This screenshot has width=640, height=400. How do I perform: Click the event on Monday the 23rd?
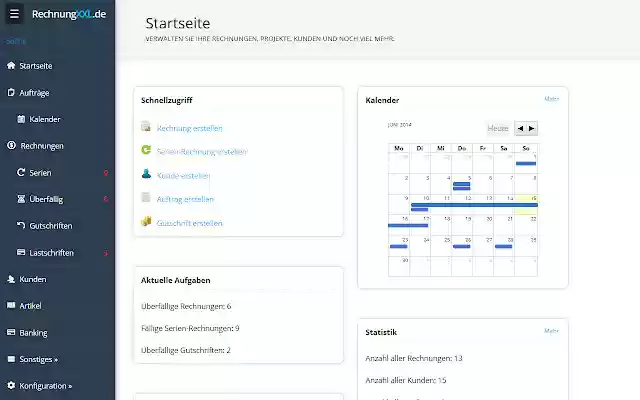pyautogui.click(x=399, y=246)
